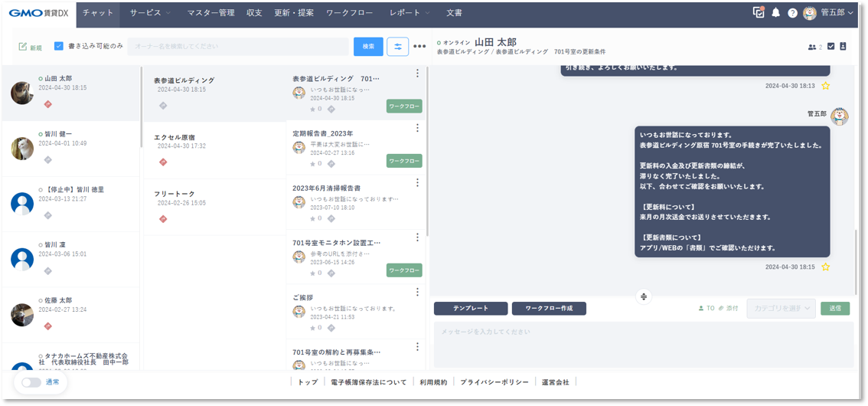Click the TO recipient selector
The image size is (868, 406).
[x=706, y=308]
